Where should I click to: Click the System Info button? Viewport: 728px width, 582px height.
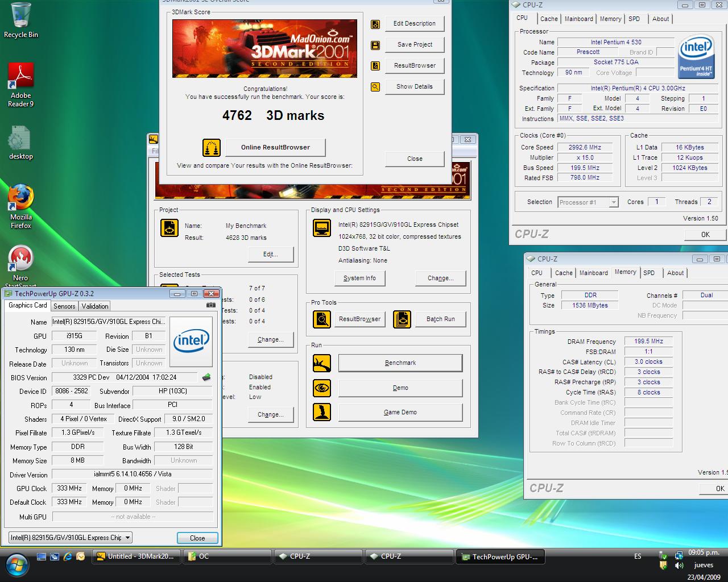[x=359, y=278]
